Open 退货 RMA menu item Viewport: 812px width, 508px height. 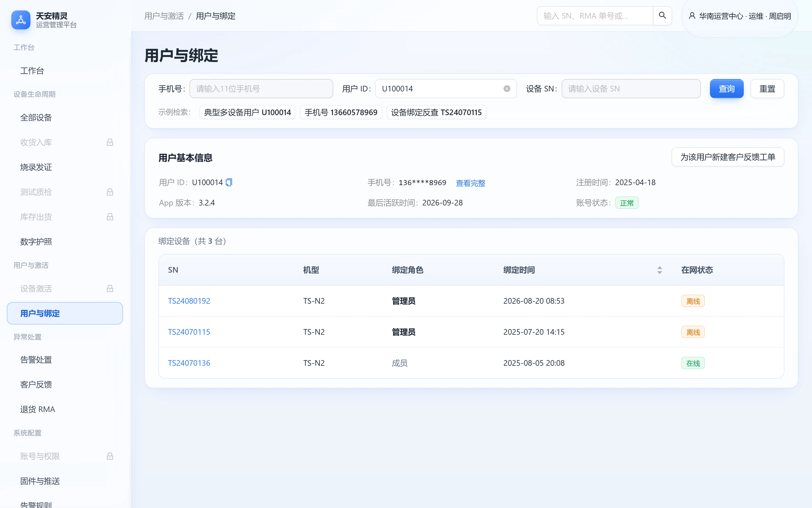tap(65, 410)
